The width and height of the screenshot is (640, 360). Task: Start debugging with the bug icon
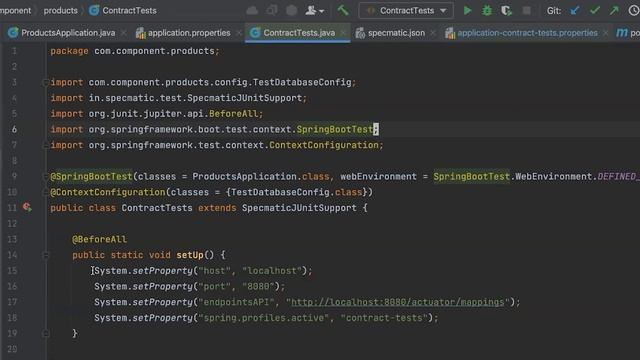coord(487,11)
